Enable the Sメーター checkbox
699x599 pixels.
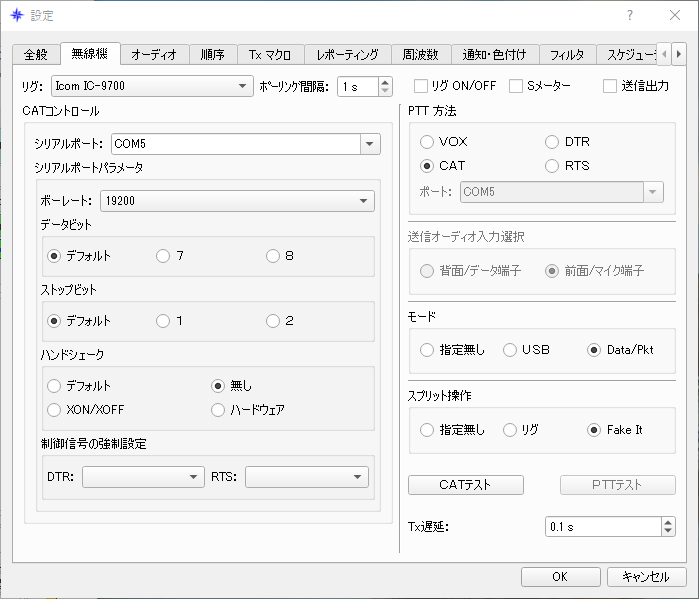[516, 86]
